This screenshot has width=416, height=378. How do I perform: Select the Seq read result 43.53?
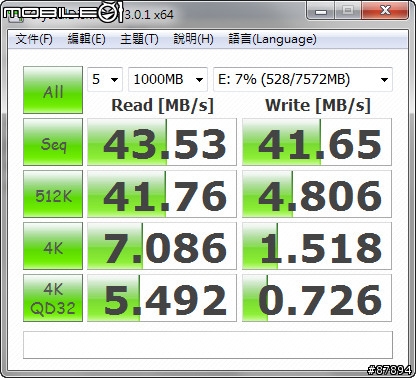(x=162, y=142)
